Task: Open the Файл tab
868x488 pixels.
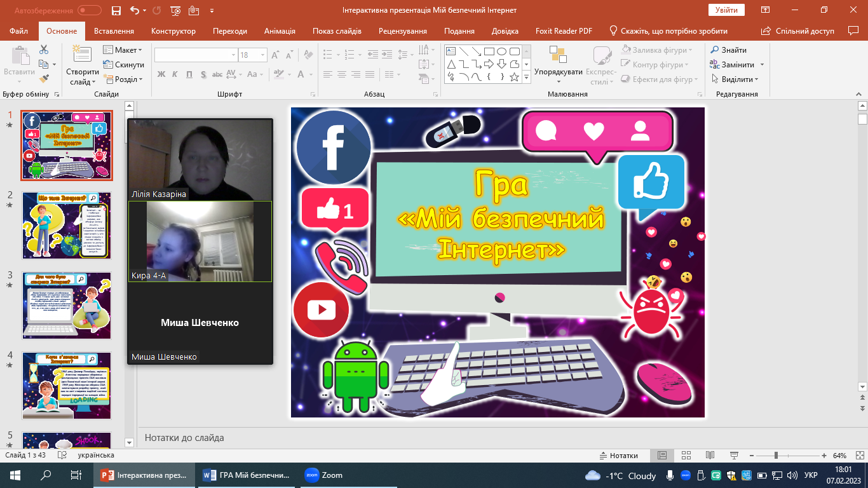Action: [x=19, y=30]
